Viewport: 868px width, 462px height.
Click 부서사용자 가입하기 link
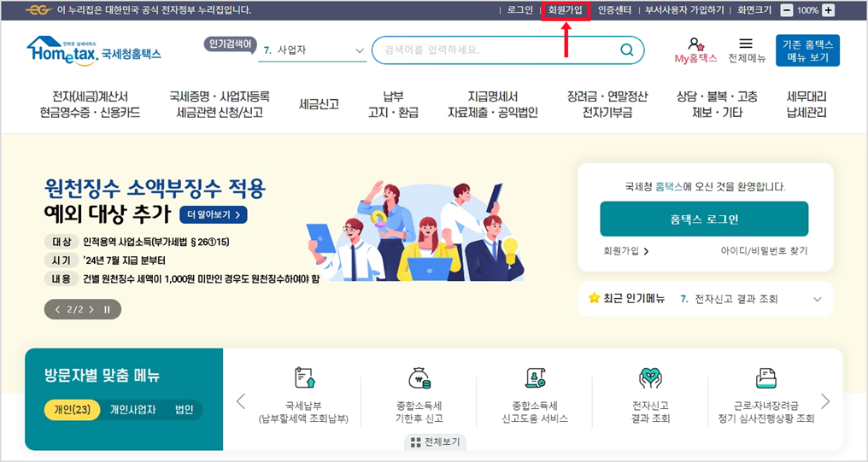click(684, 10)
